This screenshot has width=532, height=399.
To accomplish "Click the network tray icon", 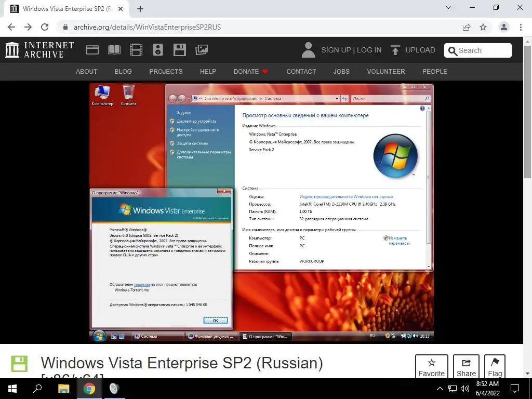I will pos(453,389).
